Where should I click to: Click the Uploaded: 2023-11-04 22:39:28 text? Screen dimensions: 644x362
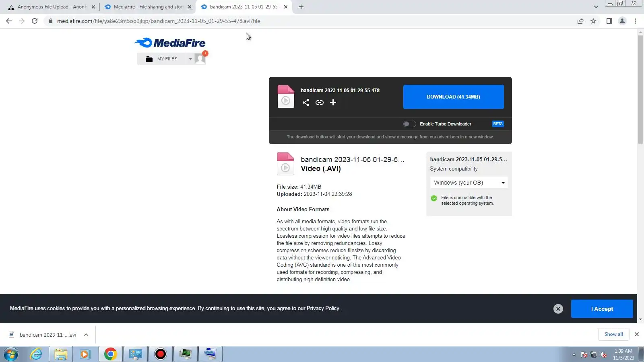pos(314,194)
